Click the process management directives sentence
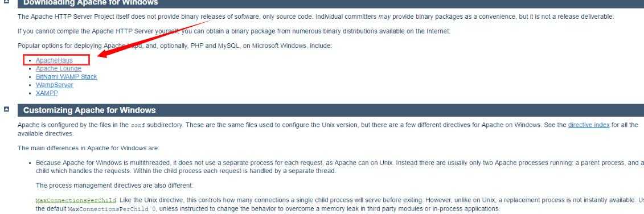Image resolution: width=644 pixels, height=214 pixels. (x=114, y=185)
